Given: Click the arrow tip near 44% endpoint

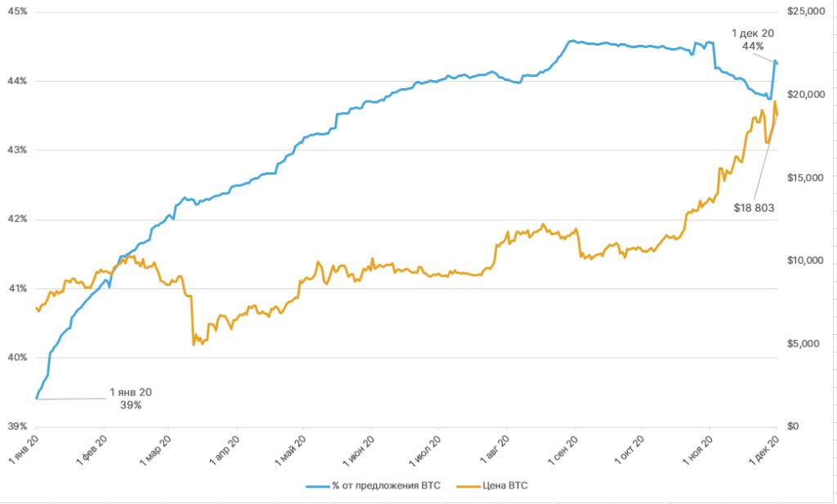Looking at the screenshot, I should pyautogui.click(x=777, y=64).
